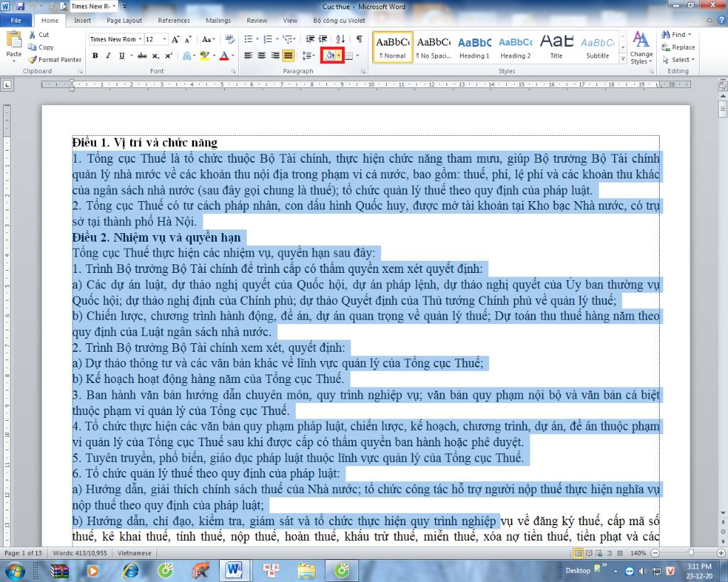The height and width of the screenshot is (582, 728).
Task: Toggle underline formatting
Action: click(122, 55)
